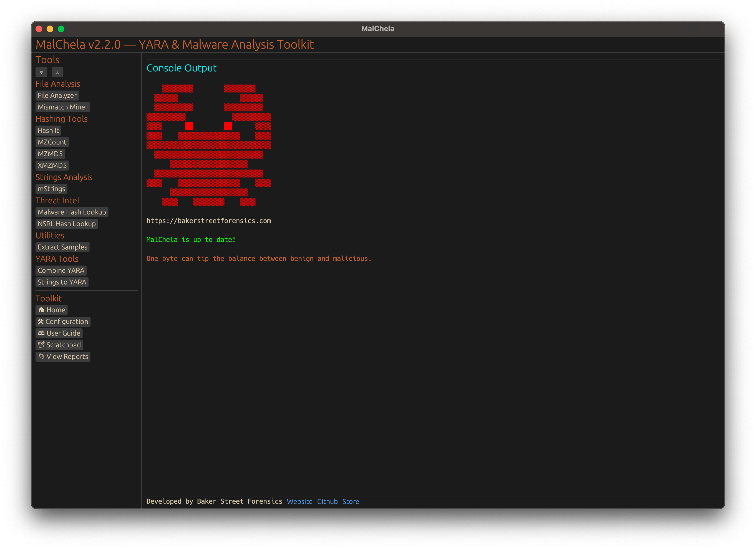Screen dimensions: 756x550
Task: Click the Strings Analysis section heading
Action: (64, 177)
